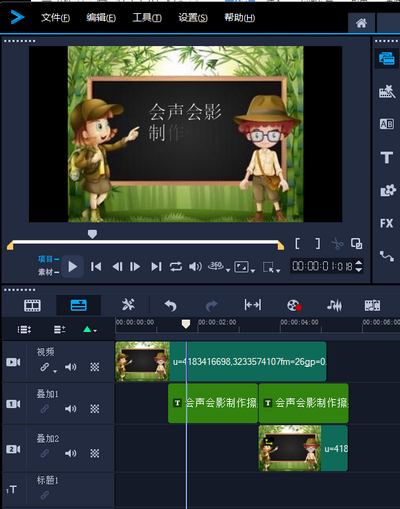Screen dimensions: 400x509
Task: Step to the next frame
Action: 135,266
